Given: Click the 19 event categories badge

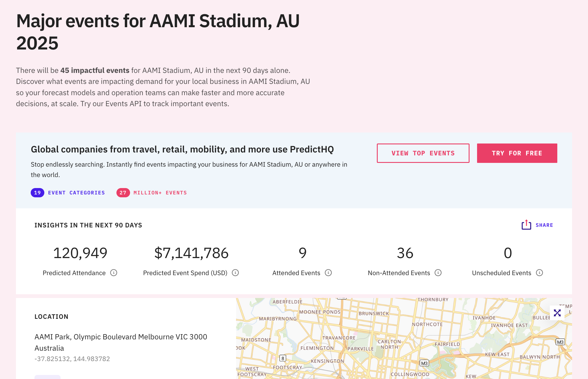Looking at the screenshot, I should (x=37, y=193).
